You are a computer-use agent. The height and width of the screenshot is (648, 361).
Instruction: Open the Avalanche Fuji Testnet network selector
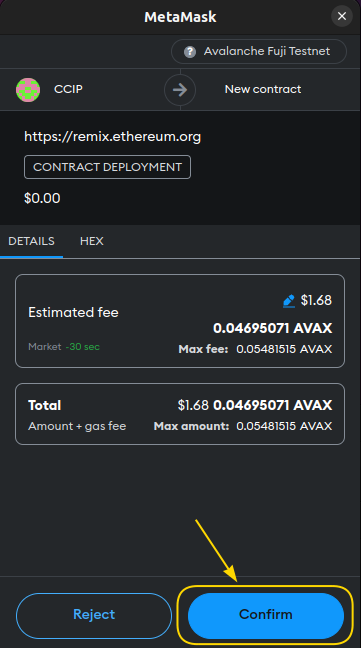tap(259, 52)
